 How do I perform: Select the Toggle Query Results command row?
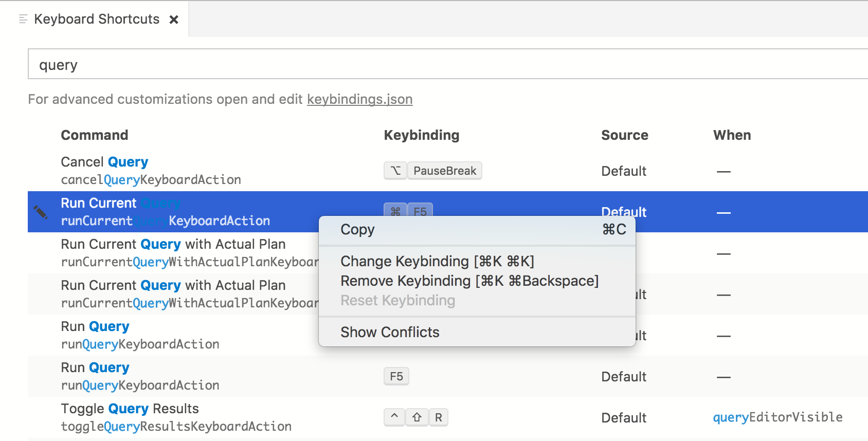(x=447, y=417)
